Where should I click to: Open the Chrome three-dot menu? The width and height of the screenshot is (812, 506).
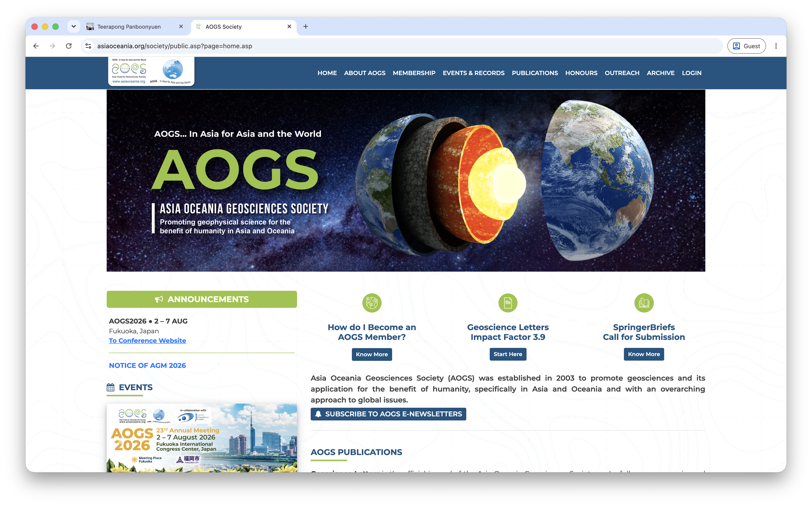(x=776, y=46)
